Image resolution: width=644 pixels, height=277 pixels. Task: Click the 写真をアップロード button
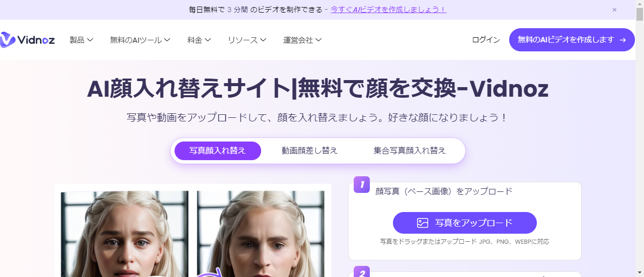(465, 223)
